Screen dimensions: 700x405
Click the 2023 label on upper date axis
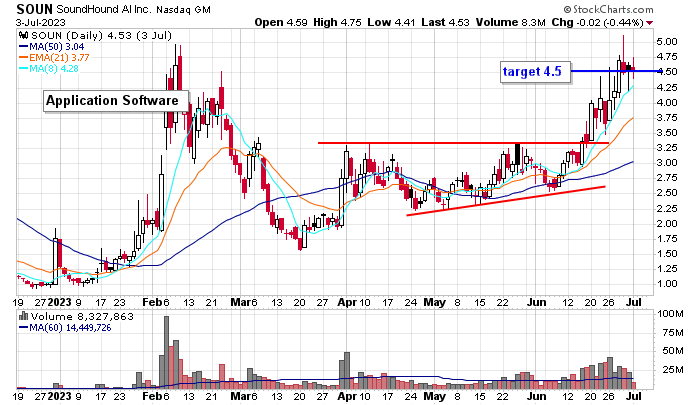59,302
